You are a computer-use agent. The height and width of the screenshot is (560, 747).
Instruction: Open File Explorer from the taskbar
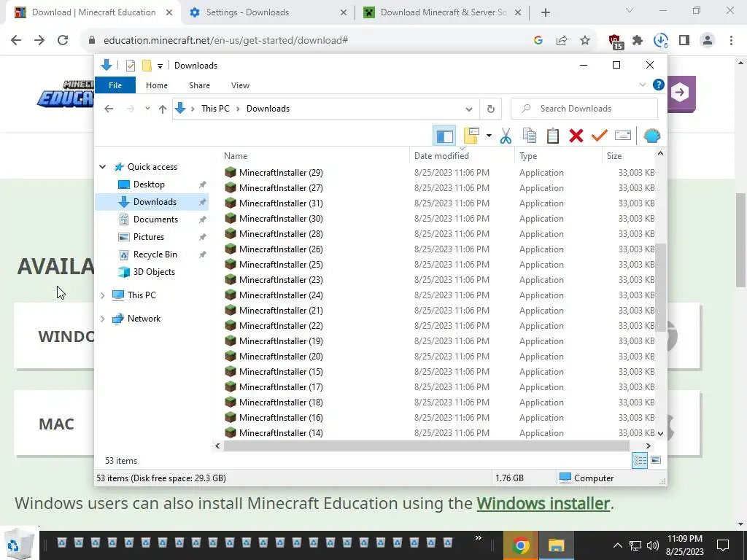pos(556,545)
